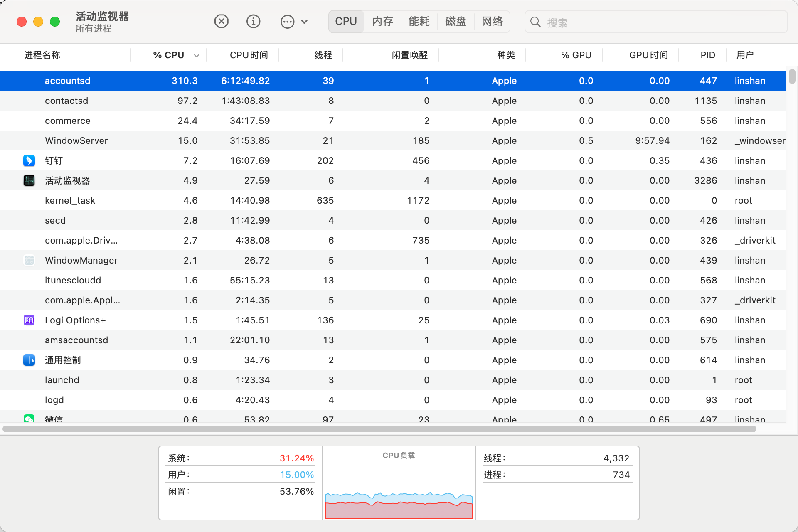Screen dimensions: 798x532
Task: Sort by the PID column header
Action: 707,55
